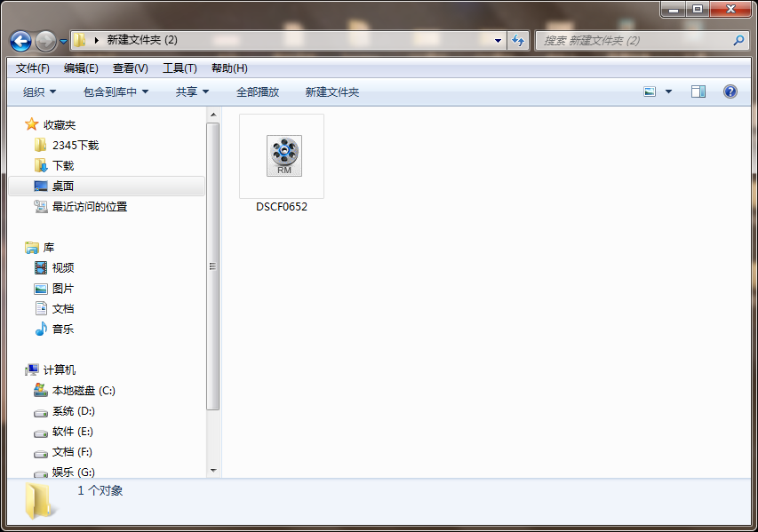Open the 查看(V) menu
This screenshot has height=532, width=758.
coord(131,68)
